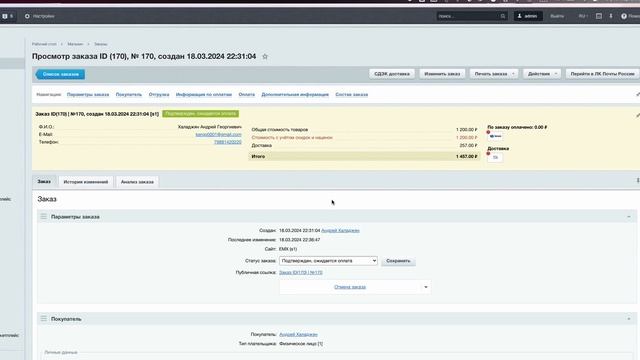Click drag handle of Покупатель block

(44, 319)
